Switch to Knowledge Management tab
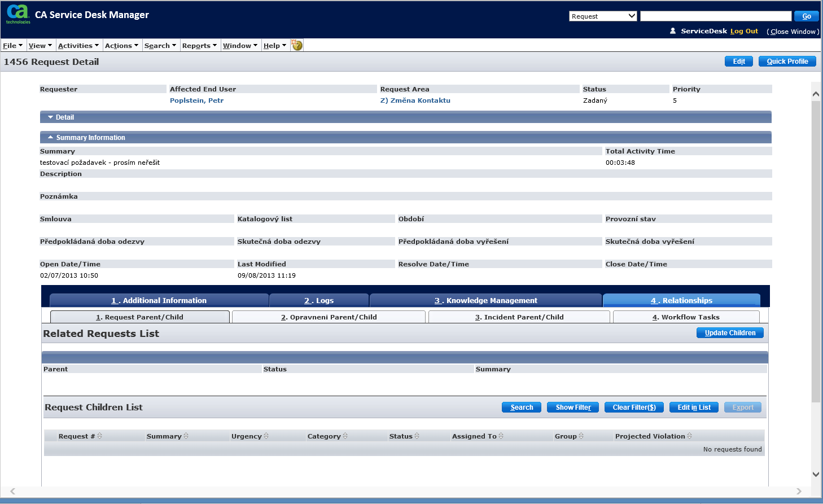This screenshot has height=504, width=823. (486, 300)
